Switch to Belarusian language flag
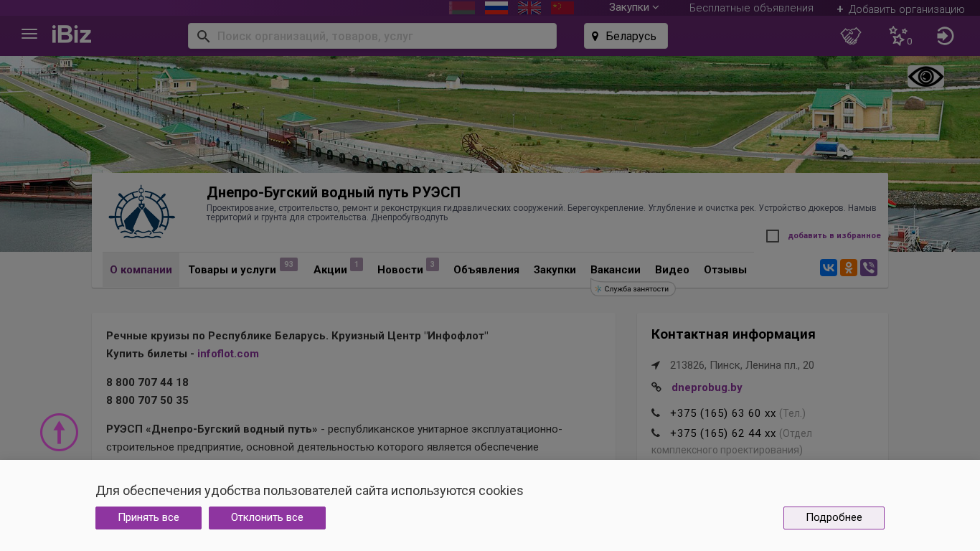980x551 pixels. point(462,7)
